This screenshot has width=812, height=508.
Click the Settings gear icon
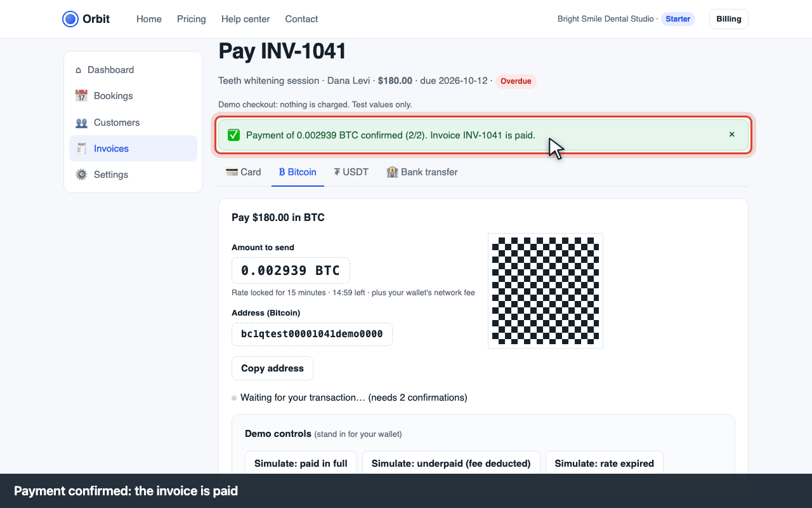coord(81,175)
